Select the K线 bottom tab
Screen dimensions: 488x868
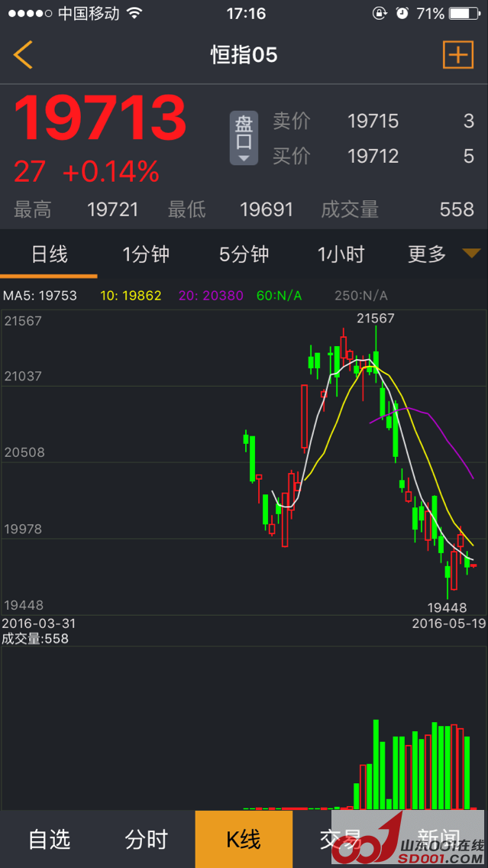[244, 839]
